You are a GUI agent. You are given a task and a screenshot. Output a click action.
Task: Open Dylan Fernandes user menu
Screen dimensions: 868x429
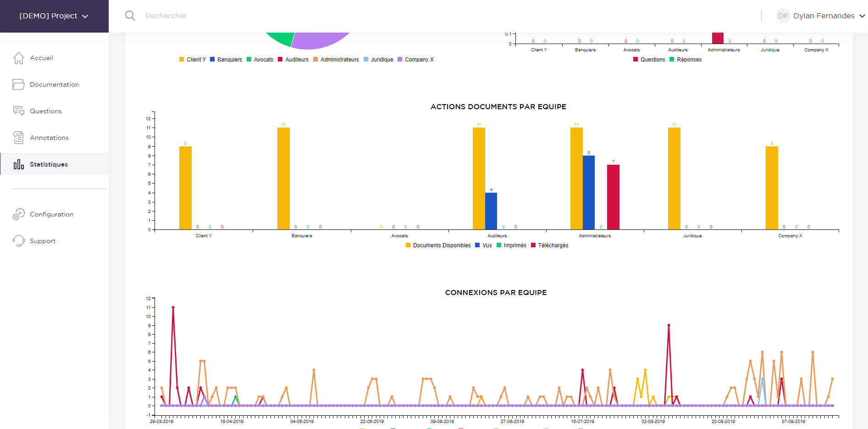point(824,16)
